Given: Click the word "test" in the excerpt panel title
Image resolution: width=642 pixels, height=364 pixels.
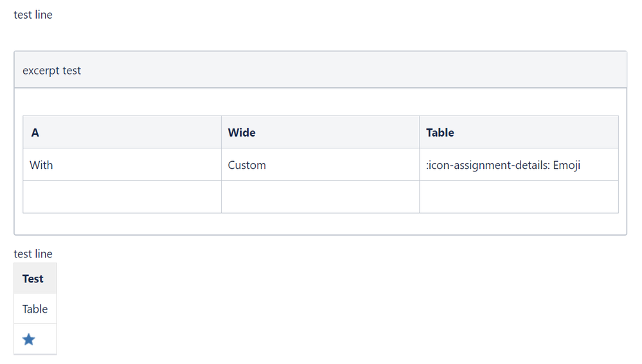Looking at the screenshot, I should coord(72,71).
